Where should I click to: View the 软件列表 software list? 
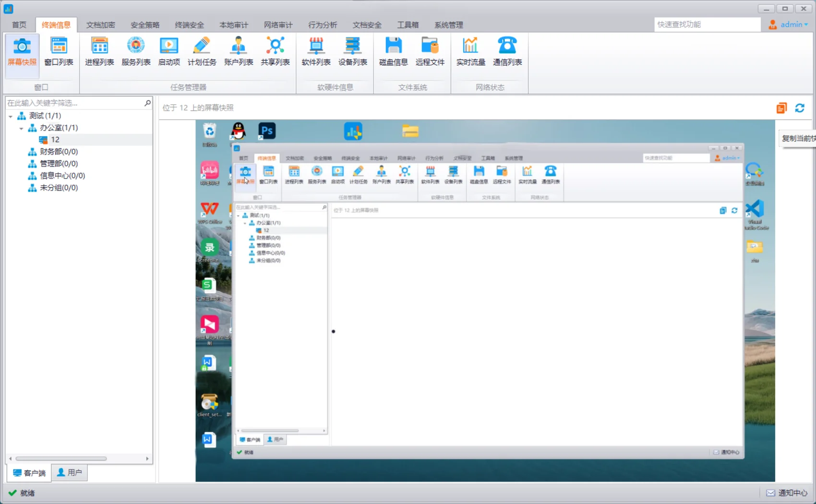point(316,52)
